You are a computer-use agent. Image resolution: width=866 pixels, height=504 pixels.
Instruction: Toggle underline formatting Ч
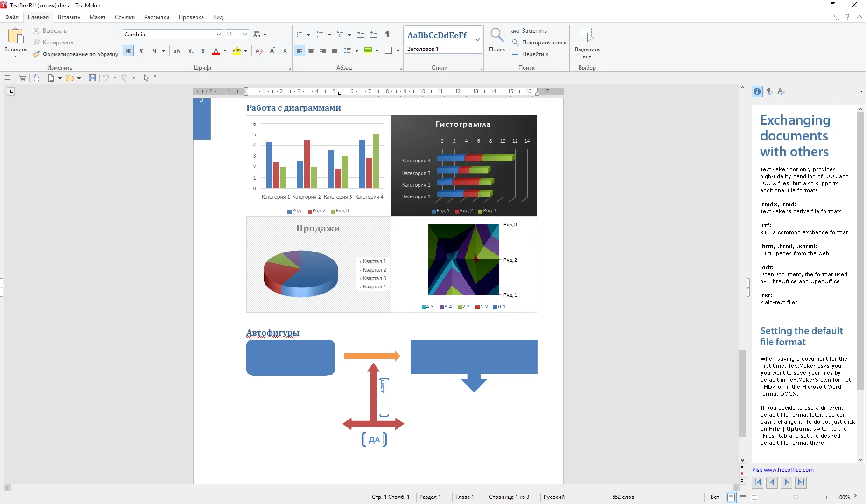point(154,51)
